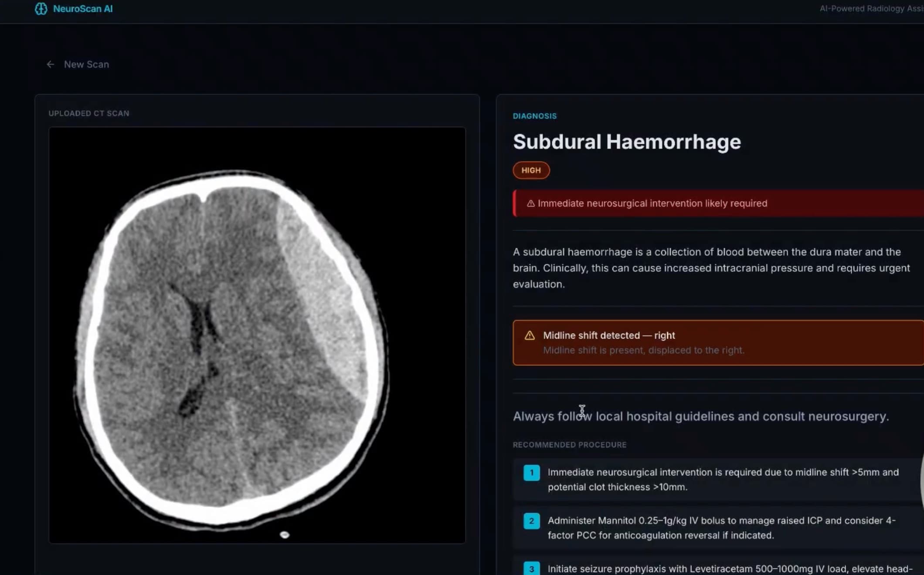The width and height of the screenshot is (924, 575).
Task: Click the warning triangle in the midline shift box
Action: [530, 335]
